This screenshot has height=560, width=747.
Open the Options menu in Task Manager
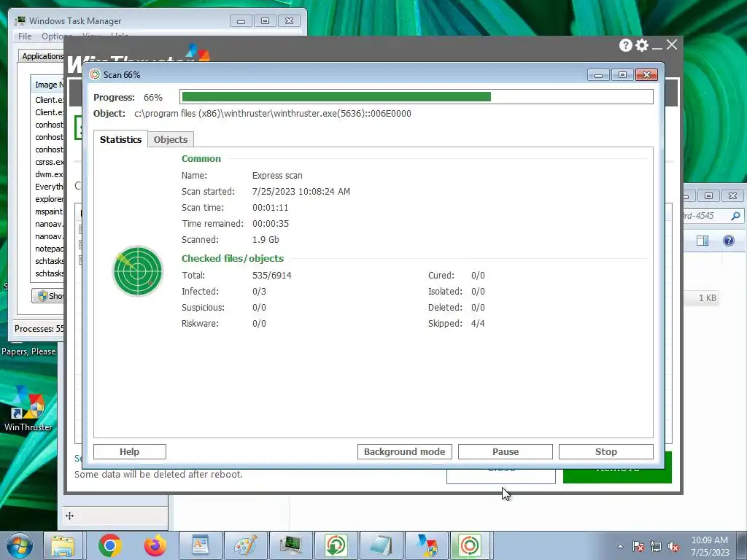coord(56,36)
